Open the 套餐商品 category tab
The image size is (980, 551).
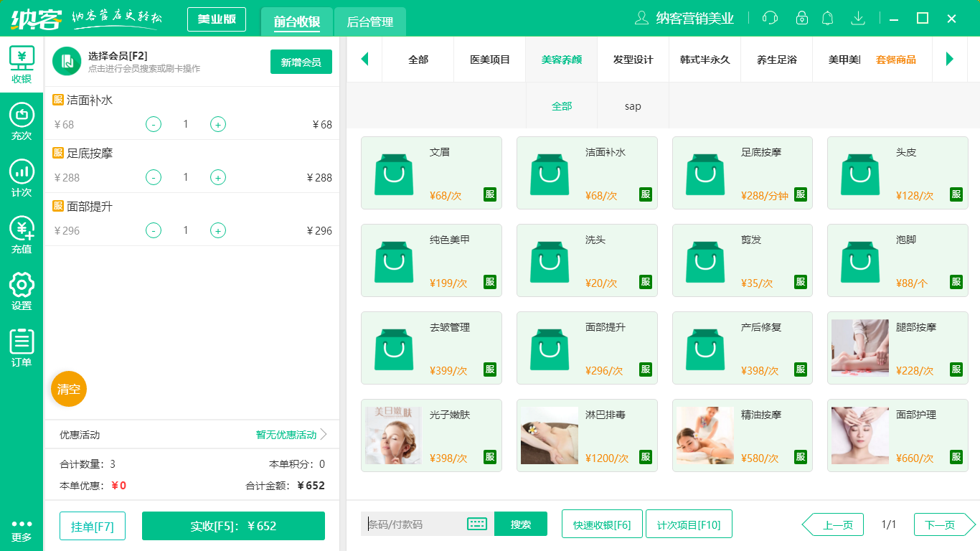tap(897, 60)
